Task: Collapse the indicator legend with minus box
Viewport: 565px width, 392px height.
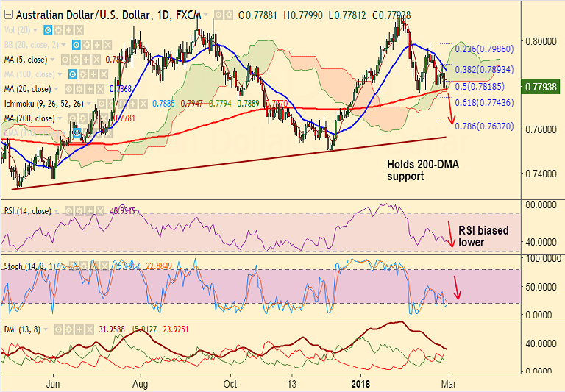Action: tap(8, 15)
